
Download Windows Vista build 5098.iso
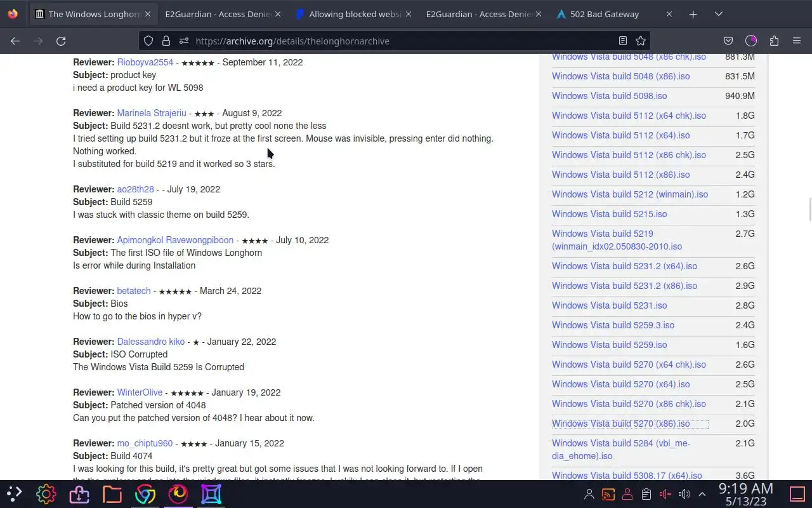click(x=609, y=96)
